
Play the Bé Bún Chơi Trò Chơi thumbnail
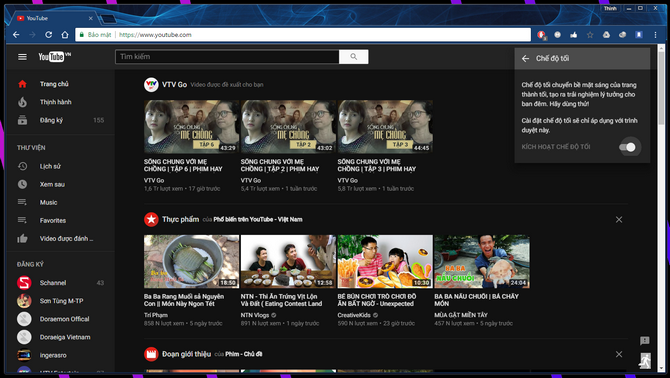tap(385, 261)
